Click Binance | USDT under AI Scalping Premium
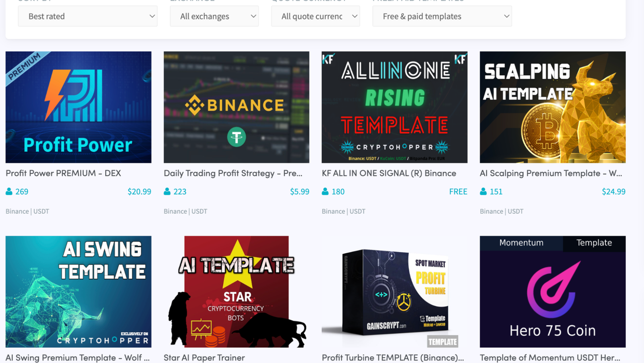 [x=502, y=211]
